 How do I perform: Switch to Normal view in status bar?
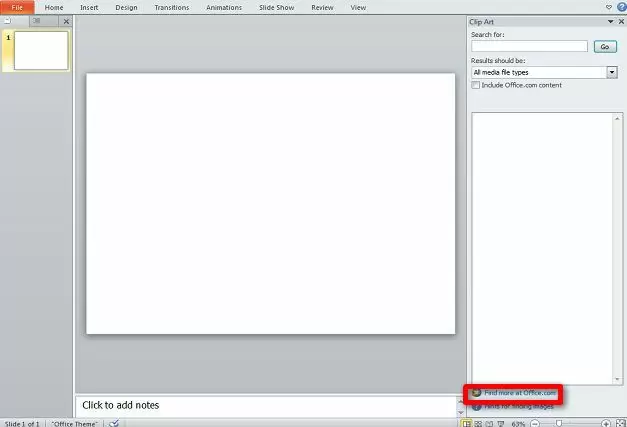tap(467, 423)
